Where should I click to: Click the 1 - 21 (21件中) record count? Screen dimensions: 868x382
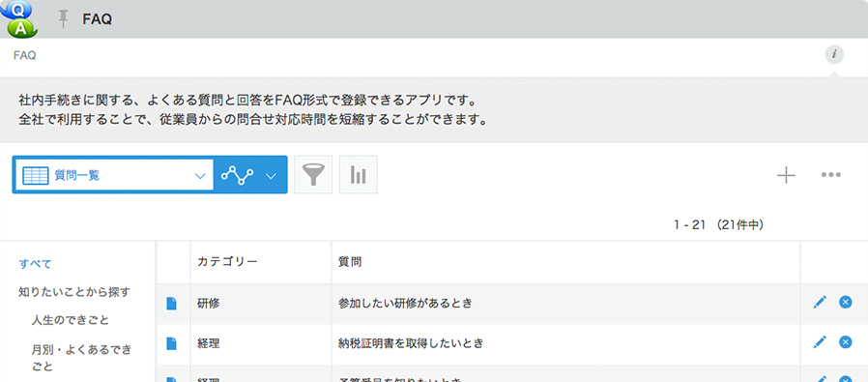[x=719, y=224]
